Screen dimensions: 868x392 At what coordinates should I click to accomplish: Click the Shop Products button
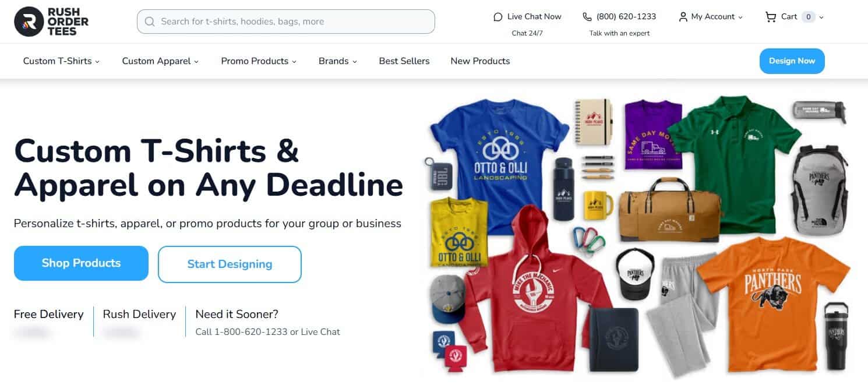81,263
